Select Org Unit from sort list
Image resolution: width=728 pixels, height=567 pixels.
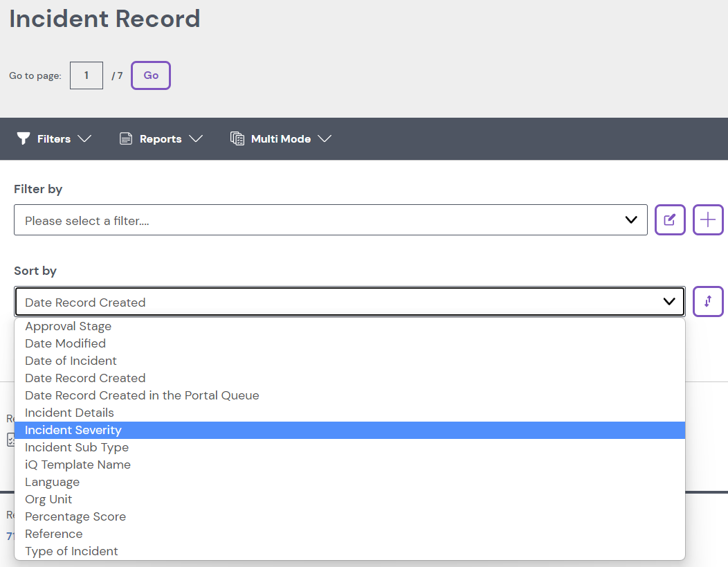point(48,500)
